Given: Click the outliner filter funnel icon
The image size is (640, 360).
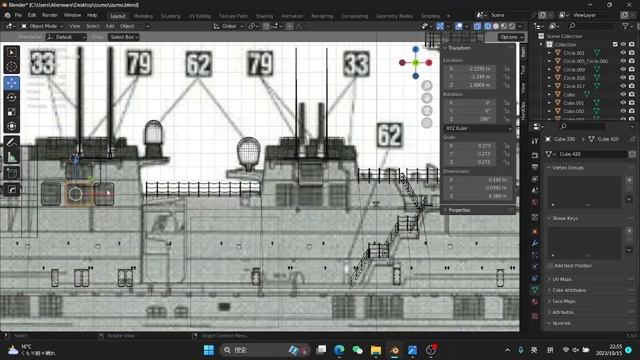Looking at the screenshot, I should [x=625, y=26].
